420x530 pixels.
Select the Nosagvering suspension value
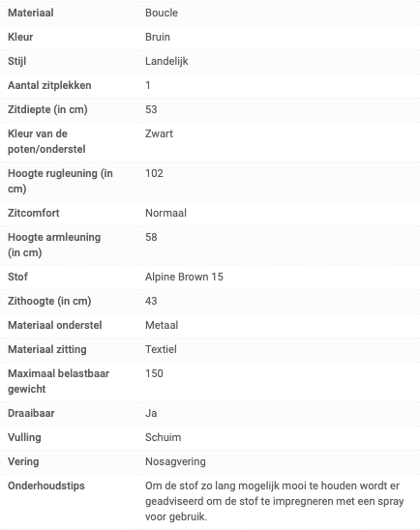tap(175, 461)
